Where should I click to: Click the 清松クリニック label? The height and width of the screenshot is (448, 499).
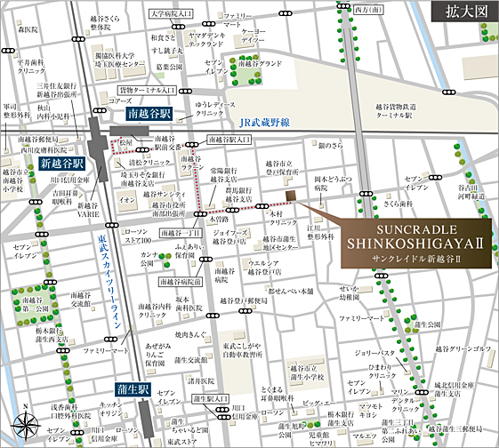149,162
